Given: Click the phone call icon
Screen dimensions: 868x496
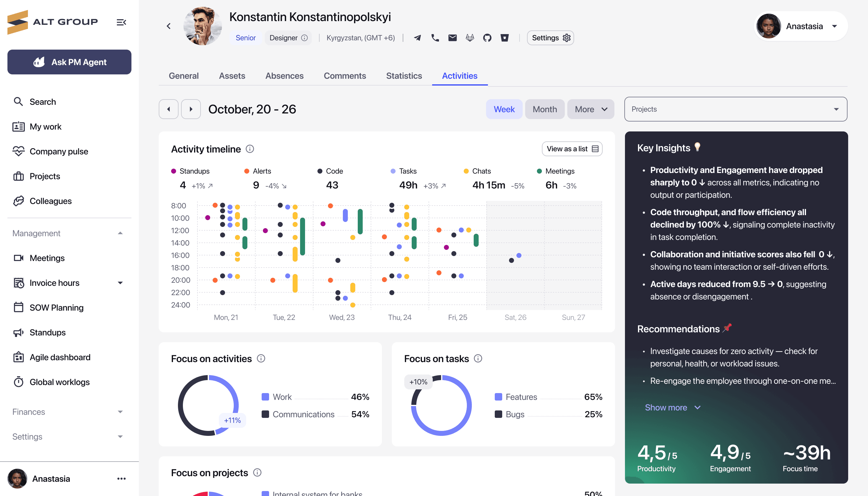Looking at the screenshot, I should [435, 38].
